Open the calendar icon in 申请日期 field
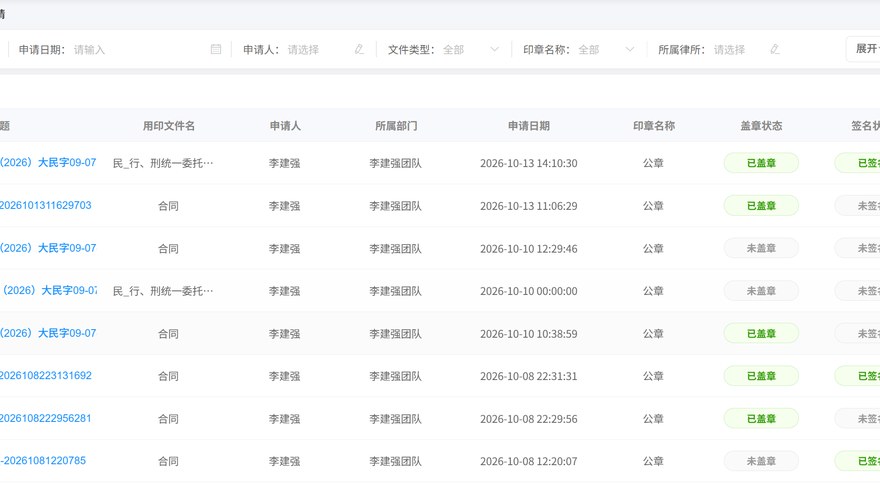Viewport: 880px width, 489px height. 216,49
